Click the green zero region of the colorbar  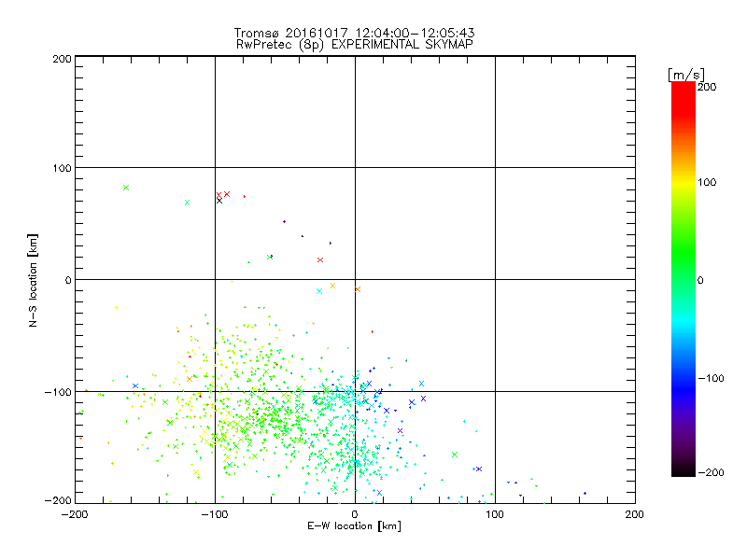(x=684, y=279)
